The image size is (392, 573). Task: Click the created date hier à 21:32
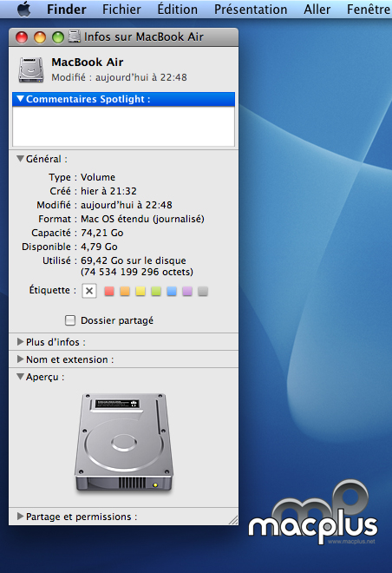(x=108, y=191)
